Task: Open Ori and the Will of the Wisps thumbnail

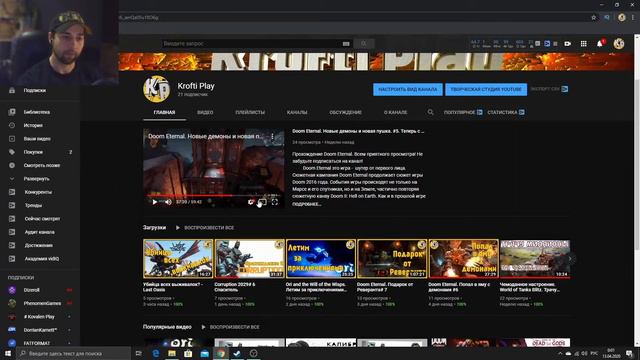Action: (321, 259)
